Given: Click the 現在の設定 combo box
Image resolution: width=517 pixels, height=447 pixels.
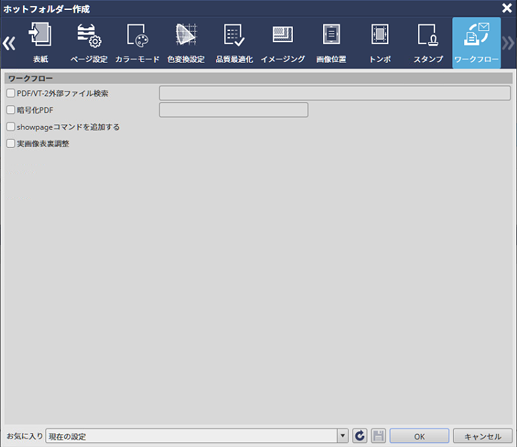Looking at the screenshot, I should (x=197, y=436).
